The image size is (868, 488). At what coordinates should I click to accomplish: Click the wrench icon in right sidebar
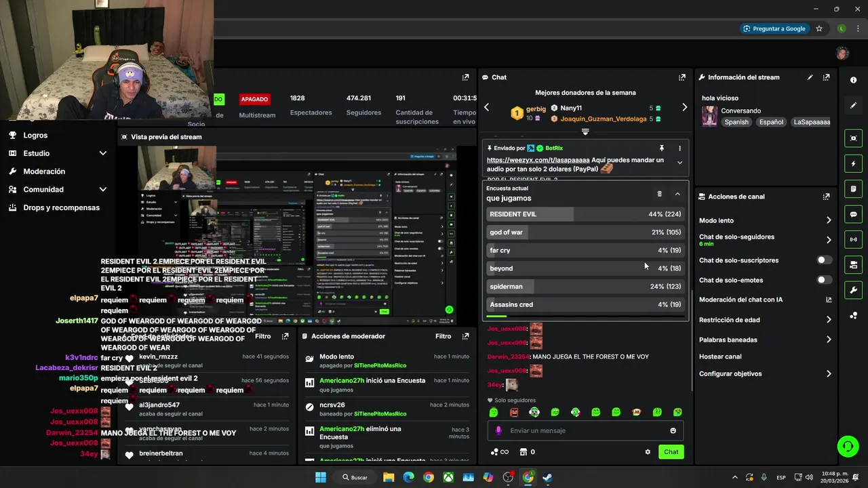tap(853, 290)
